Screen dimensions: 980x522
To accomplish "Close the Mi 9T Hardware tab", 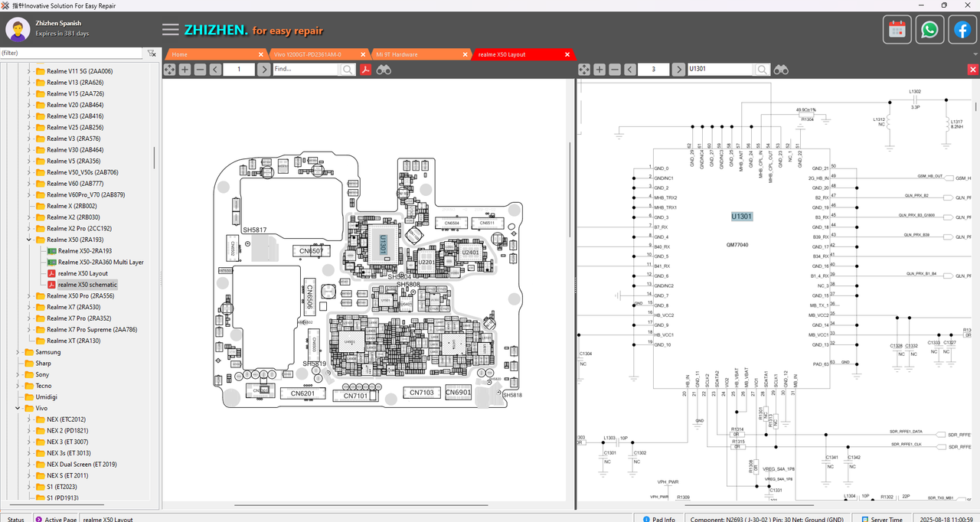I will pyautogui.click(x=465, y=54).
